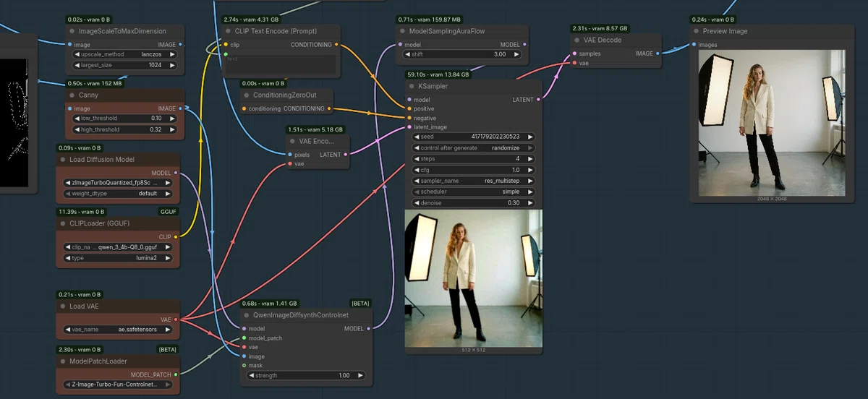
Task: Decrease Canny low_threshold with left arrow
Action: [x=78, y=118]
